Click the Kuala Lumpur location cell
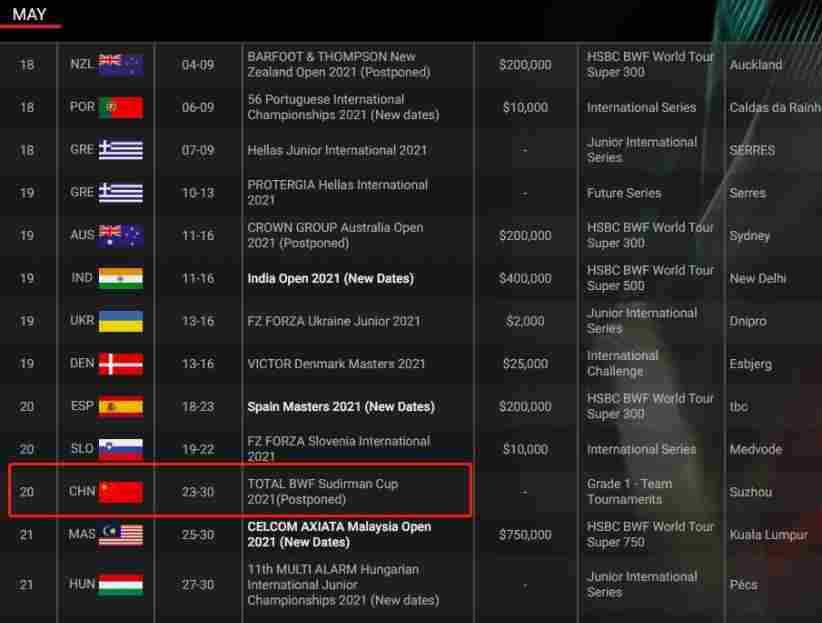 coord(768,535)
